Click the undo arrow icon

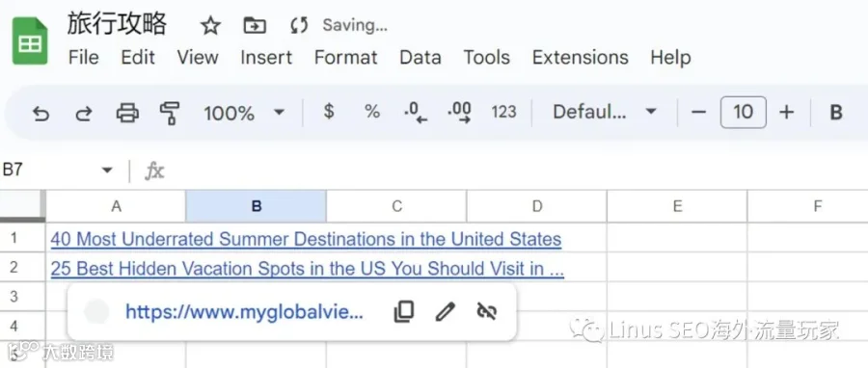click(41, 114)
